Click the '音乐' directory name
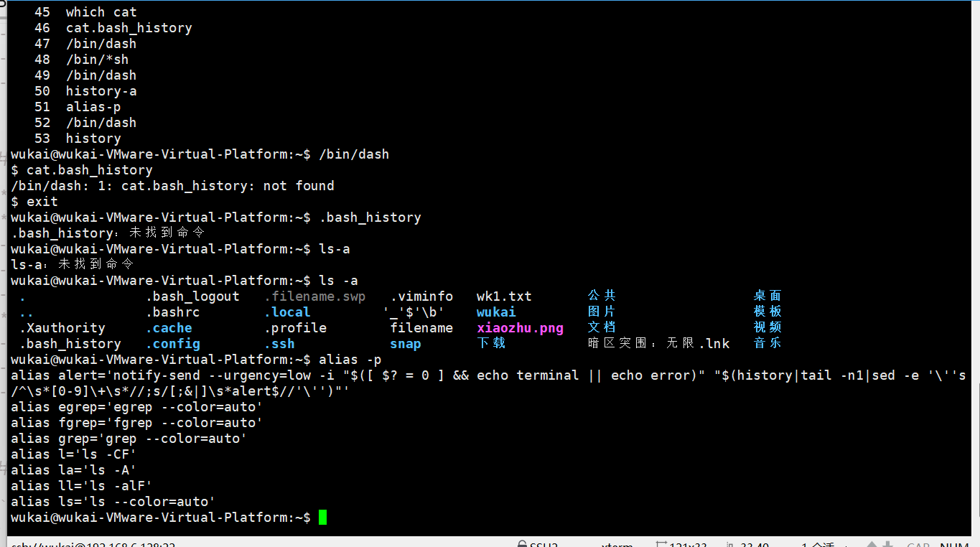This screenshot has width=980, height=547. (767, 344)
